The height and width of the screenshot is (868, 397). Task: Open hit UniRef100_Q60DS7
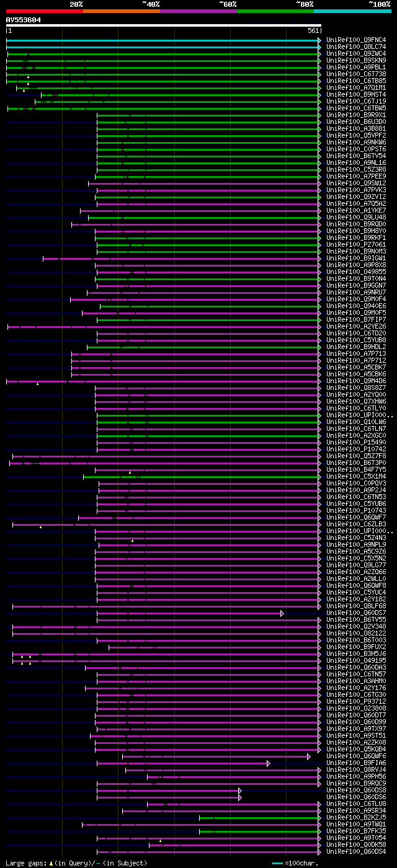pyautogui.click(x=356, y=613)
